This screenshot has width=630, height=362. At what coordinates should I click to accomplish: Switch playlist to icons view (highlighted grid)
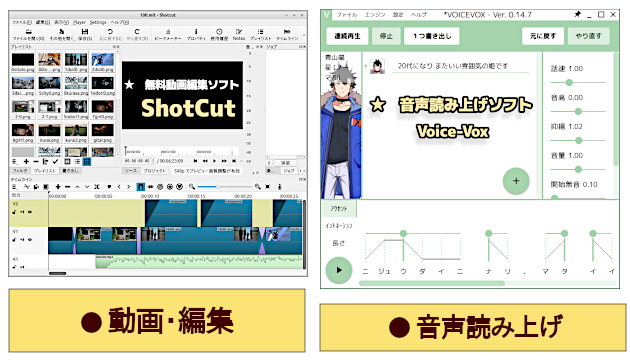pos(87,162)
